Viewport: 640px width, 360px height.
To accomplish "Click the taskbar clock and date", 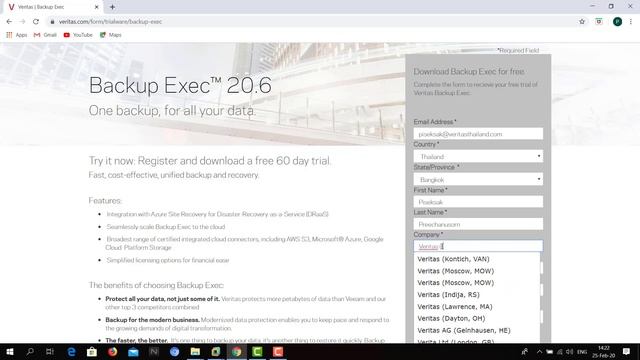I will [604, 351].
